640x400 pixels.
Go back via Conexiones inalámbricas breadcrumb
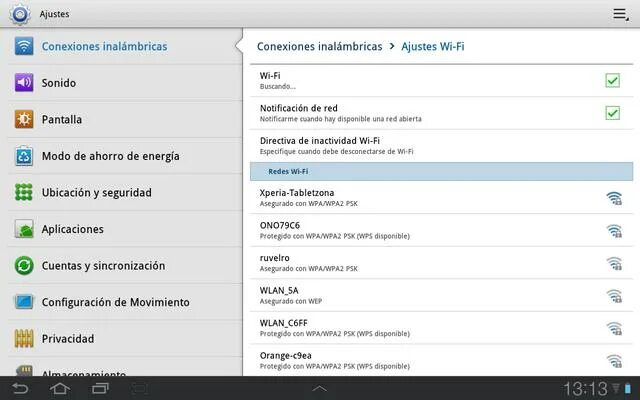[x=320, y=47]
